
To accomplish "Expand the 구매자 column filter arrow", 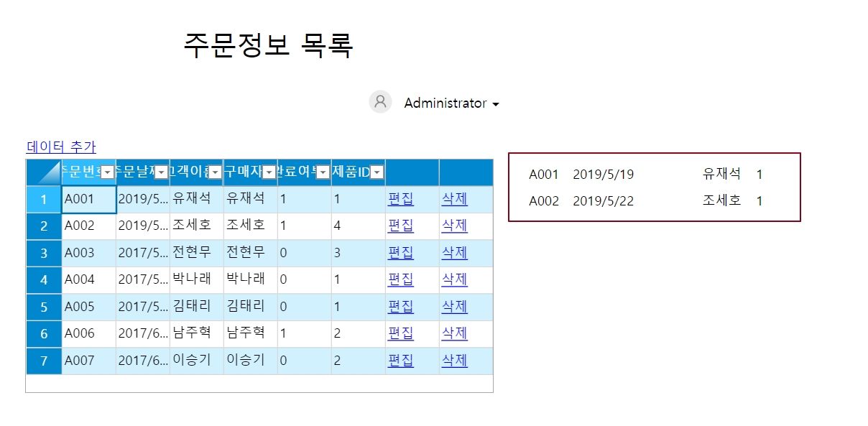I will (x=269, y=172).
